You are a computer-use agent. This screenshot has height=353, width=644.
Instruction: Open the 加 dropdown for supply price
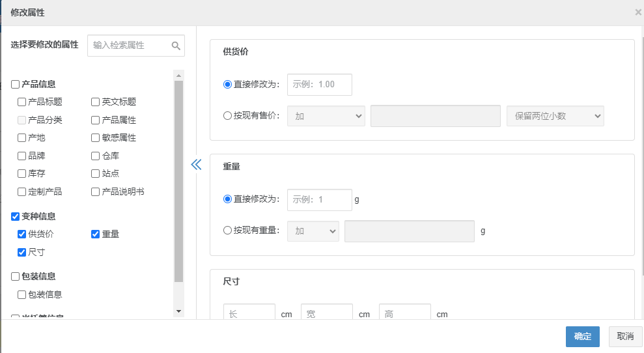pyautogui.click(x=326, y=116)
